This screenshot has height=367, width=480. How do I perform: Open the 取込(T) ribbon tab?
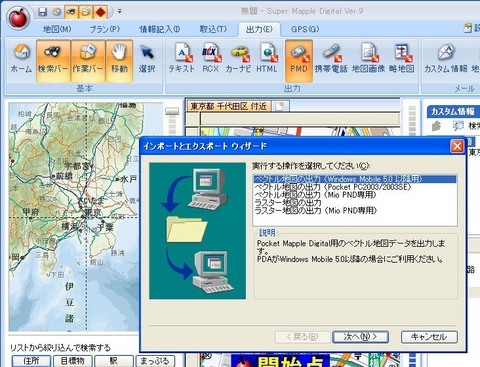pos(213,29)
